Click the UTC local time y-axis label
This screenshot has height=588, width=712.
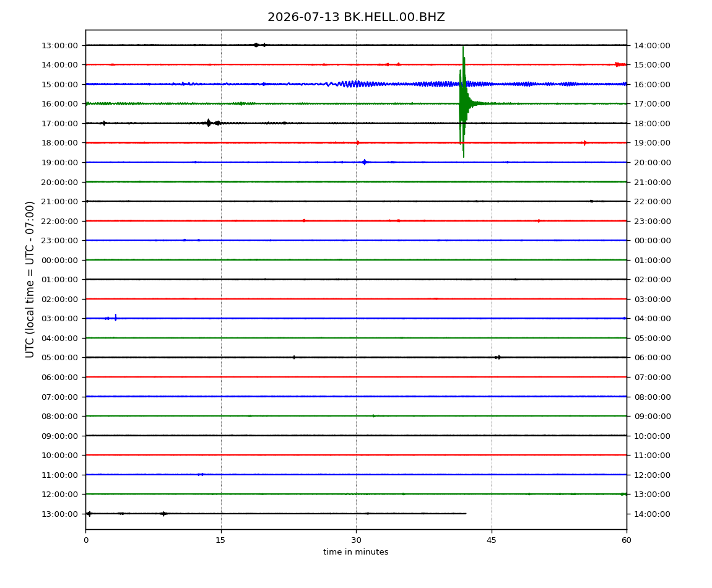click(x=30, y=280)
